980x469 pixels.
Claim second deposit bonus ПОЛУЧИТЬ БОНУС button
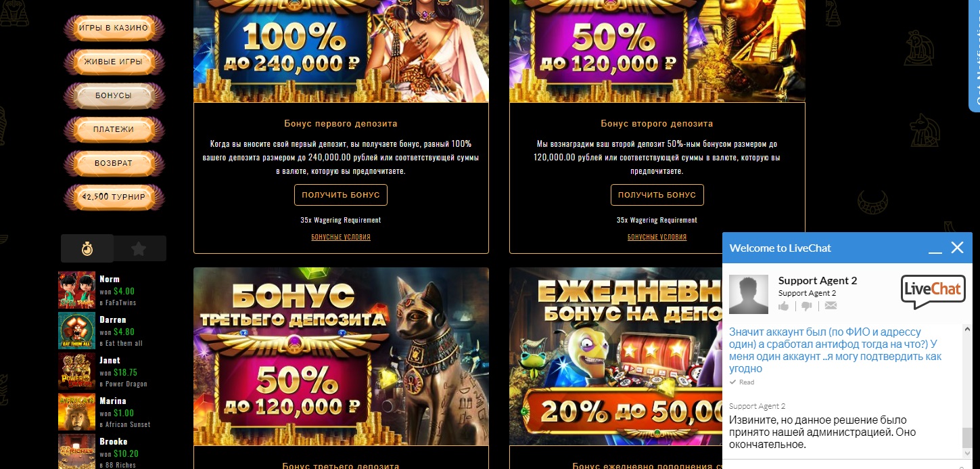657,195
